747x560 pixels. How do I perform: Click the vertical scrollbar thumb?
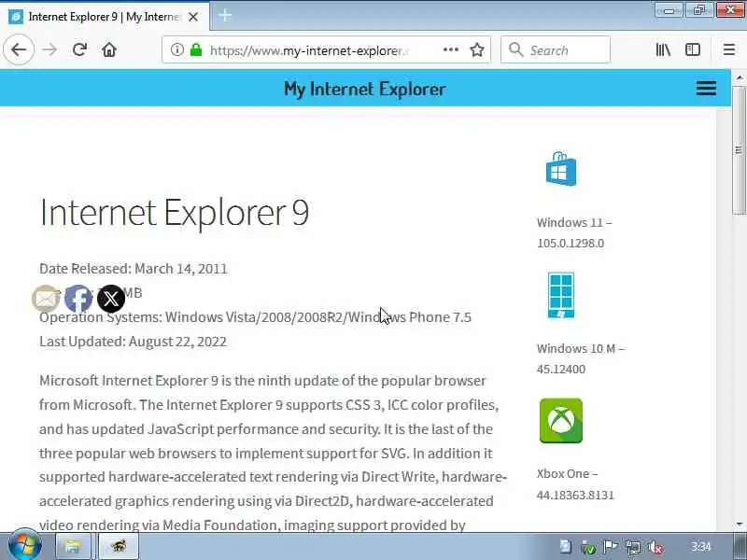[739, 150]
